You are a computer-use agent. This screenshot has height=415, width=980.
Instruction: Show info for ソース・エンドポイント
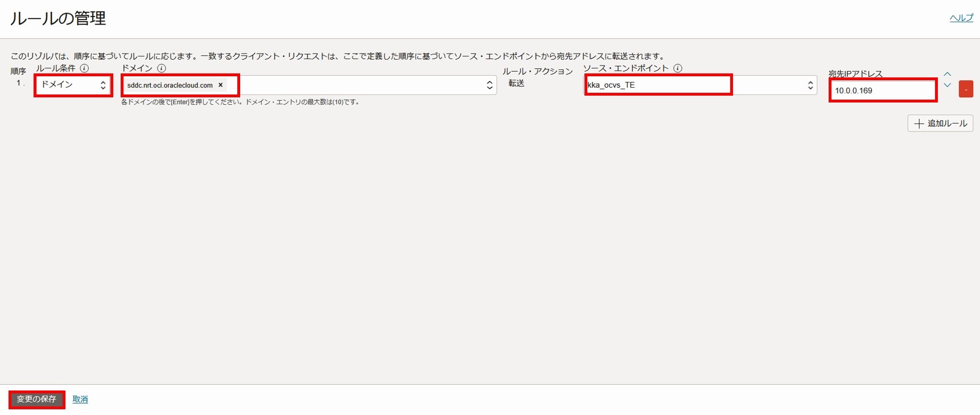[678, 68]
